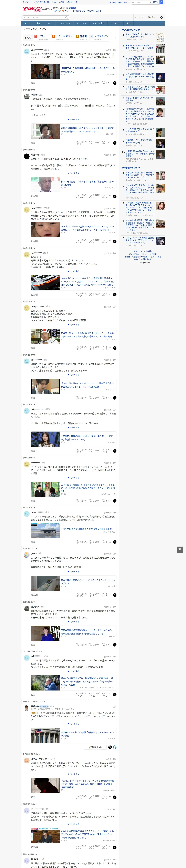
Task: Share 中臣魂 comment on X
Action: pos(115,143)
